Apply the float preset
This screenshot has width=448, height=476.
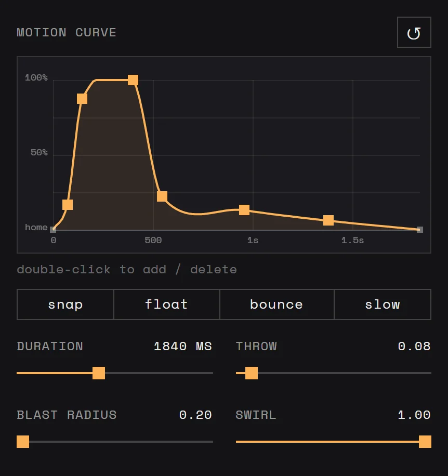click(167, 305)
